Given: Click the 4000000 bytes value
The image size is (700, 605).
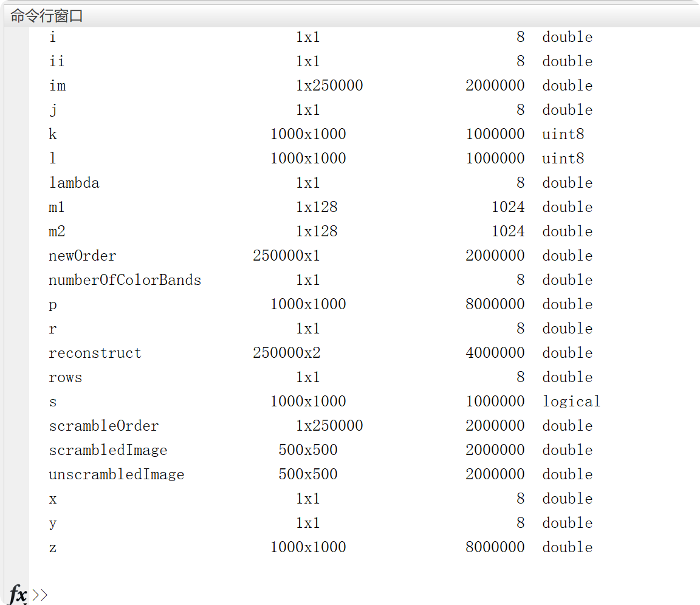Looking at the screenshot, I should tap(495, 353).
